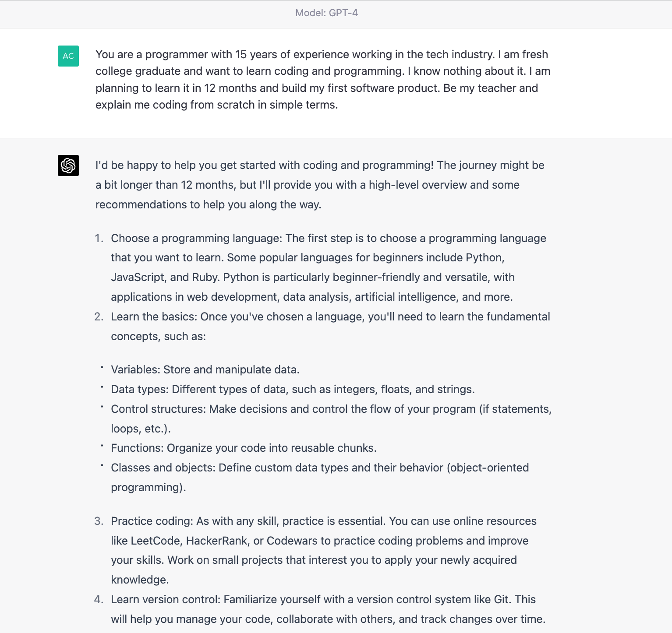Click the Data types bullet point
672x633 pixels.
click(x=293, y=389)
